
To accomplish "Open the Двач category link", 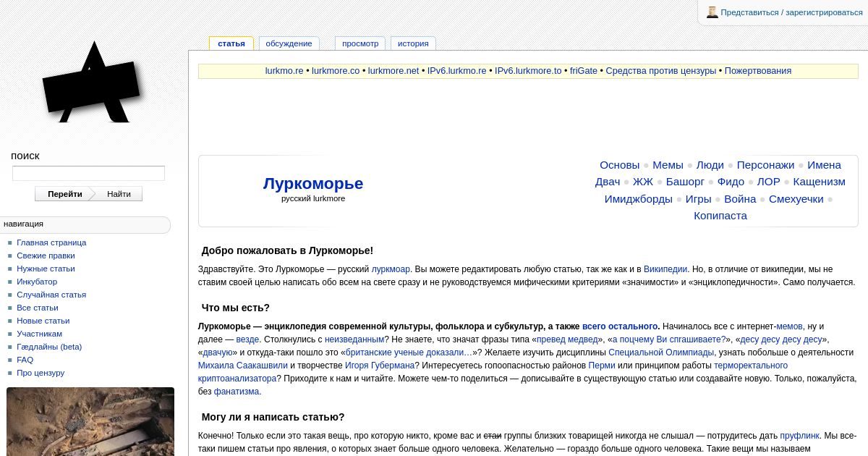I will coord(608,182).
